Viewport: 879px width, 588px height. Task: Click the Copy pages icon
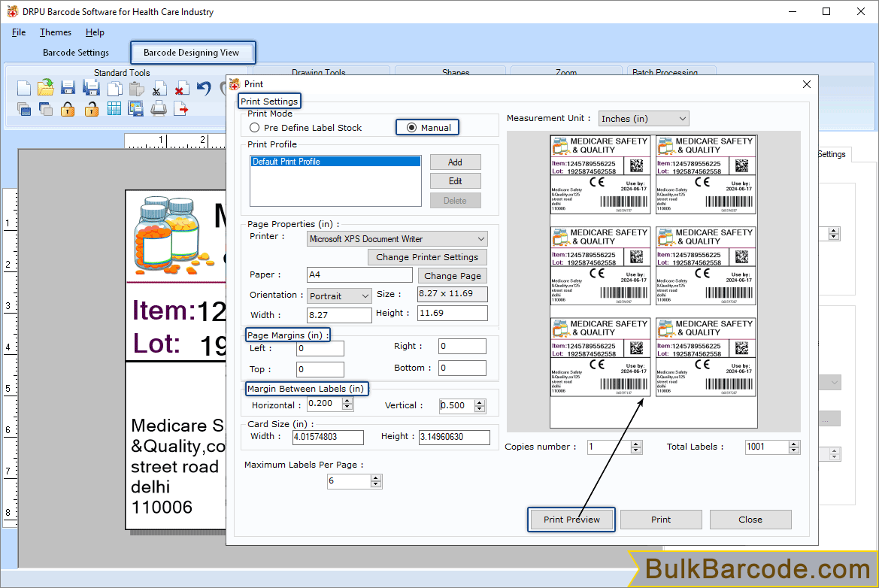click(x=114, y=89)
